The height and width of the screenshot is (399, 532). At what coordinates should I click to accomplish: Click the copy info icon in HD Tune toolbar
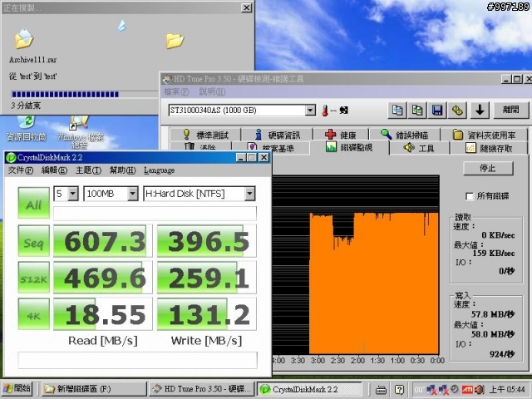pos(397,110)
